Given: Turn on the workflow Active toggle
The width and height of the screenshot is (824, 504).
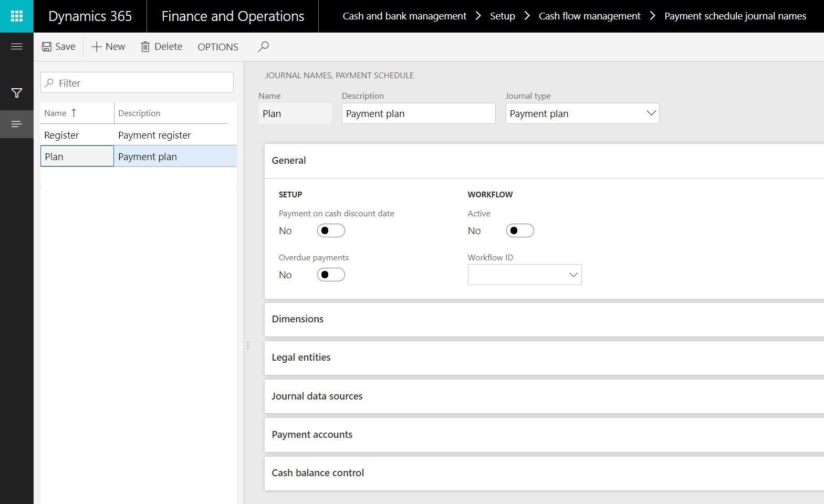Looking at the screenshot, I should tap(520, 230).
